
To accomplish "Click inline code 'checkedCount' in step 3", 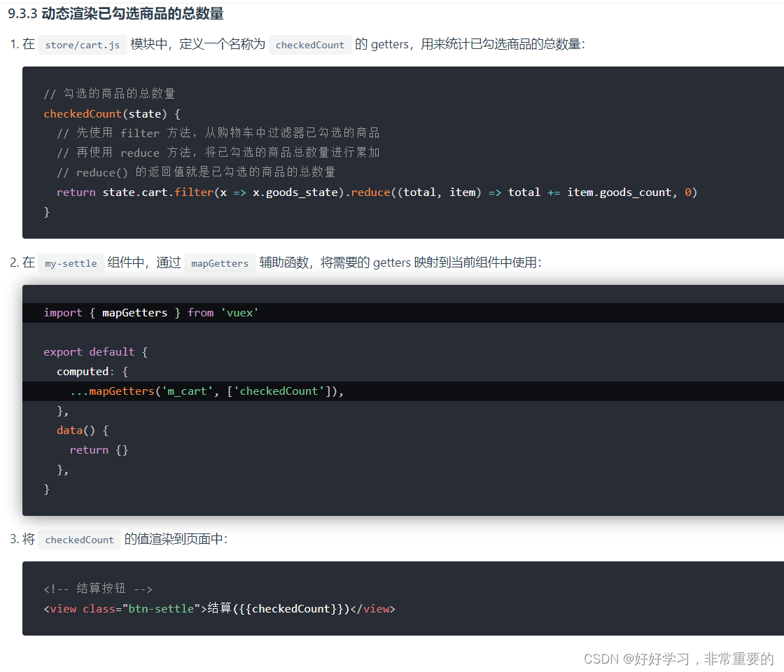I will (x=80, y=540).
